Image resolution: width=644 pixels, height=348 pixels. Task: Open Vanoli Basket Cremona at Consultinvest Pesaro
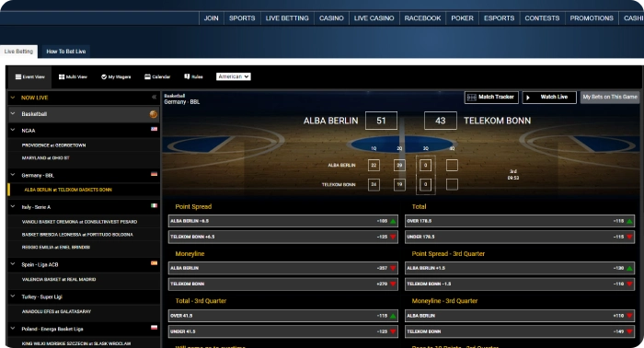pos(80,222)
